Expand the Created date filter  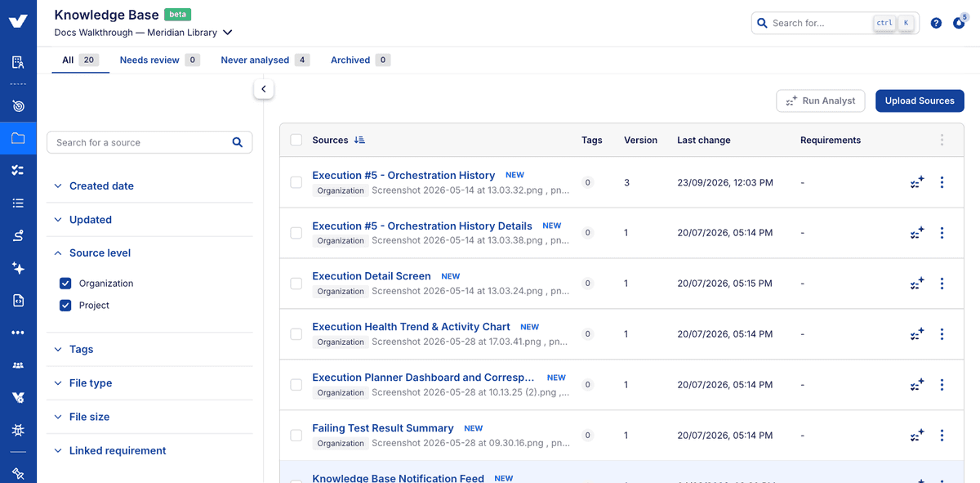[x=149, y=186]
